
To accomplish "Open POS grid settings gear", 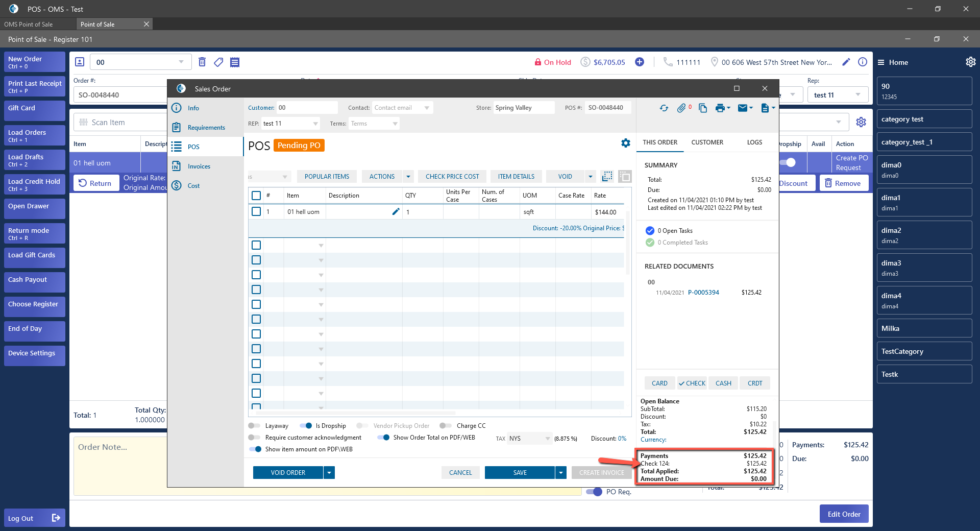I will pyautogui.click(x=625, y=143).
